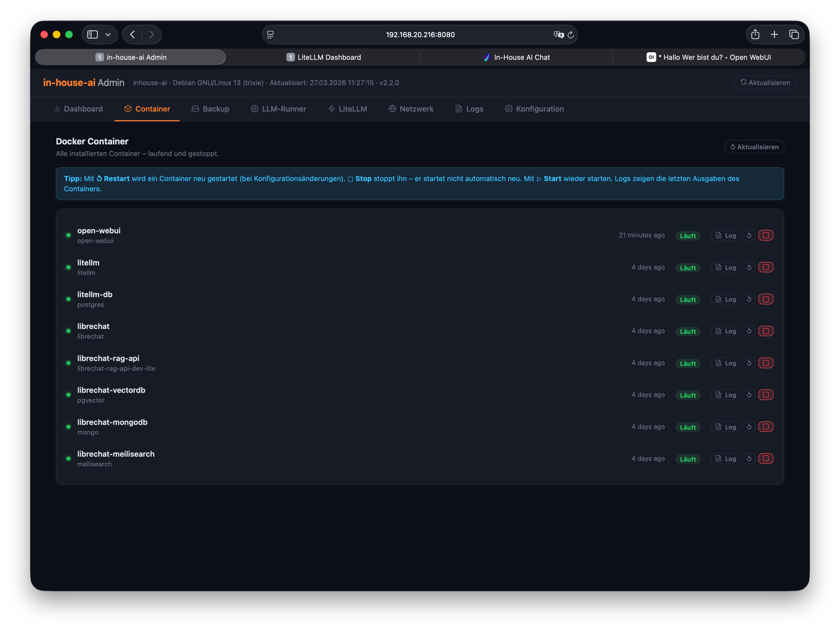840x631 pixels.
Task: Restart the litellm container
Action: [749, 267]
